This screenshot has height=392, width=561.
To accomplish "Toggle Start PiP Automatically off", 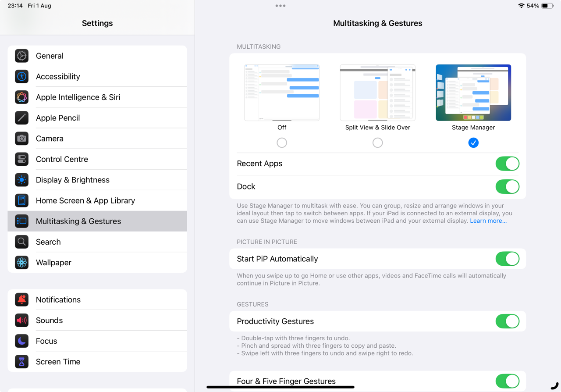I will [x=507, y=259].
